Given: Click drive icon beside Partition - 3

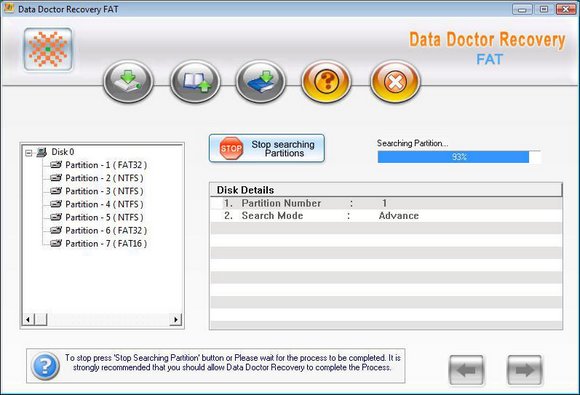Looking at the screenshot, I should [56, 191].
